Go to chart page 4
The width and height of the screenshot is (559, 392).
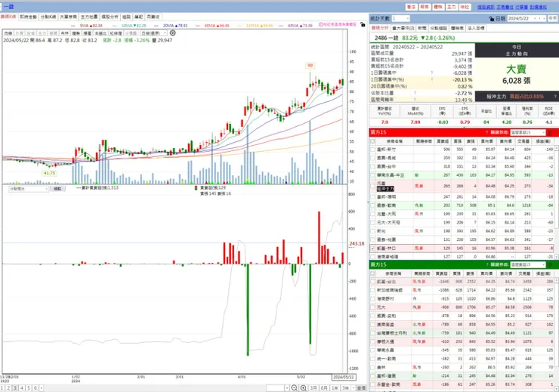click(x=22, y=387)
